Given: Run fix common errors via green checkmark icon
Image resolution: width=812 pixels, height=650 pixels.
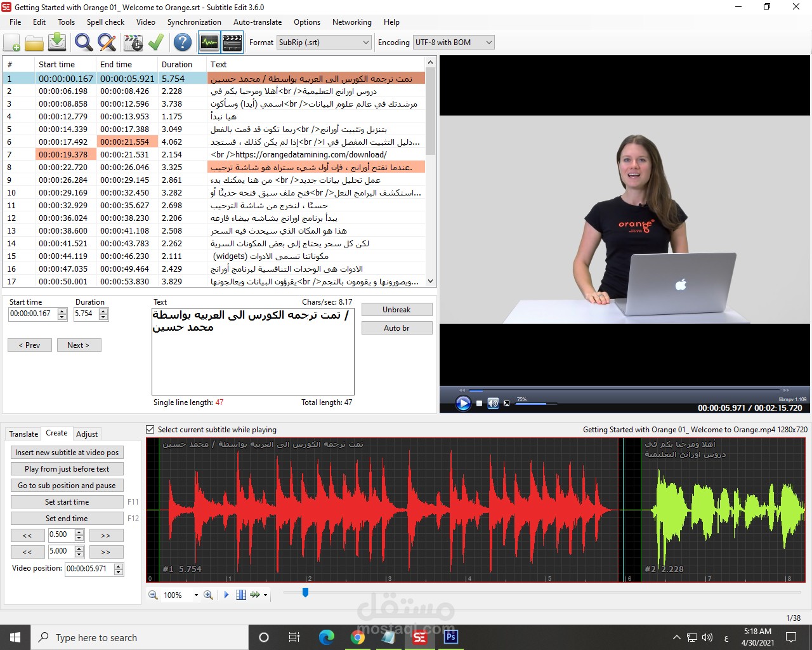Looking at the screenshot, I should (x=156, y=42).
